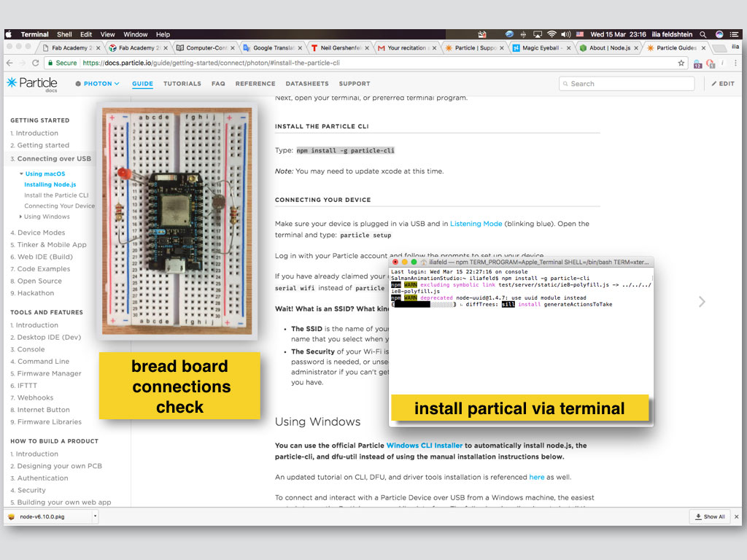Expand the Using Windows sidebar section
The width and height of the screenshot is (747, 560).
point(20,217)
